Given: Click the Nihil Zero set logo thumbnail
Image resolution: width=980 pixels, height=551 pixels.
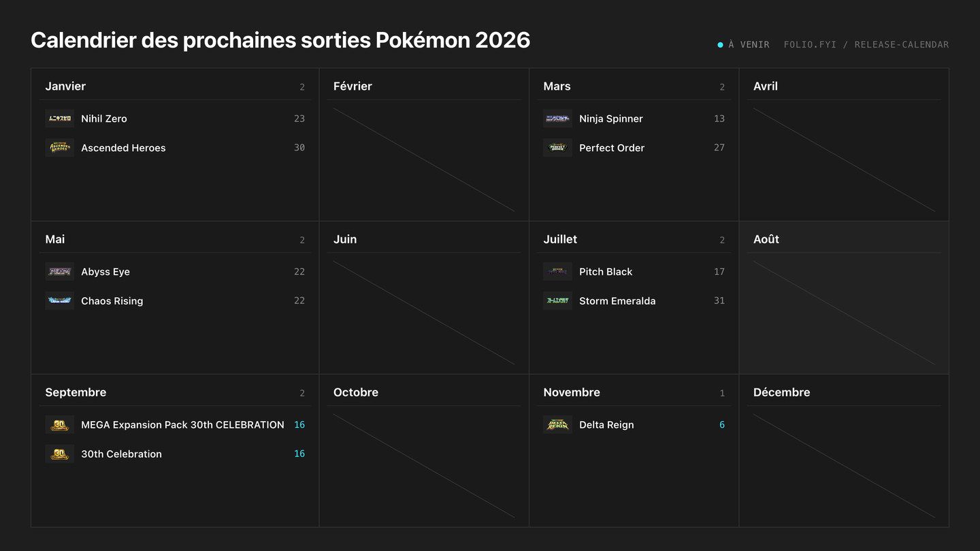Looking at the screenshot, I should pyautogui.click(x=60, y=118).
